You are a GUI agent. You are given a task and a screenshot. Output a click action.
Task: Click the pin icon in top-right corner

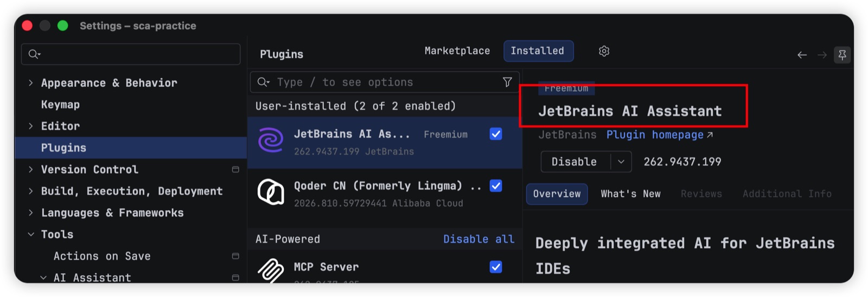[x=842, y=55]
